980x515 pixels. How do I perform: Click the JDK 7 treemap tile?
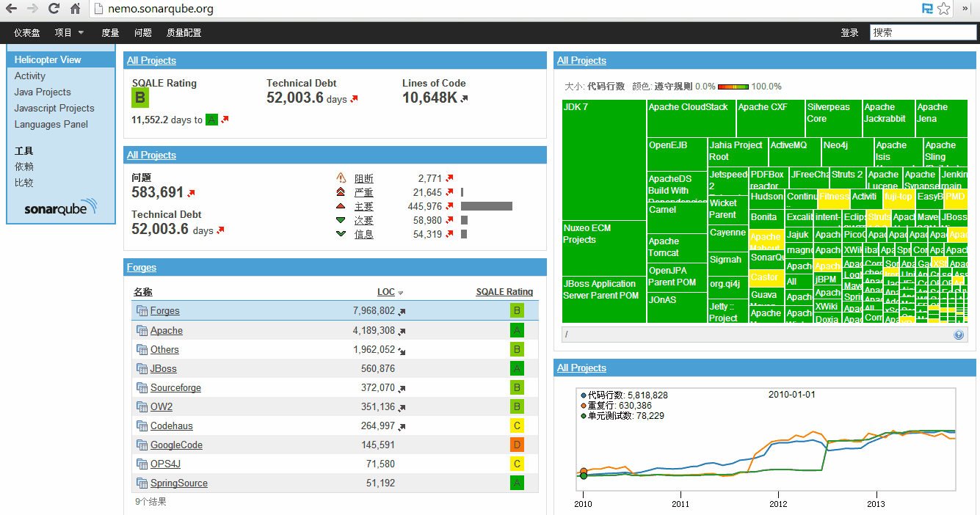click(604, 160)
